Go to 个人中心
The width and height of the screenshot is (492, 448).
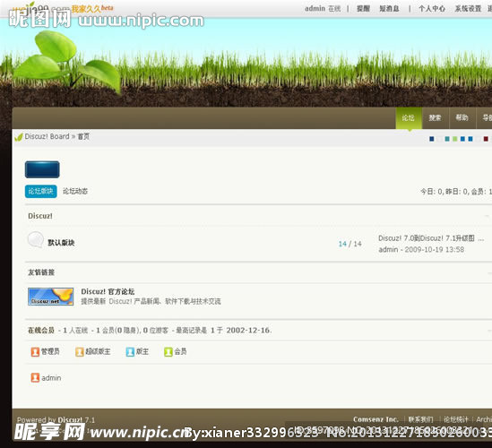[432, 8]
